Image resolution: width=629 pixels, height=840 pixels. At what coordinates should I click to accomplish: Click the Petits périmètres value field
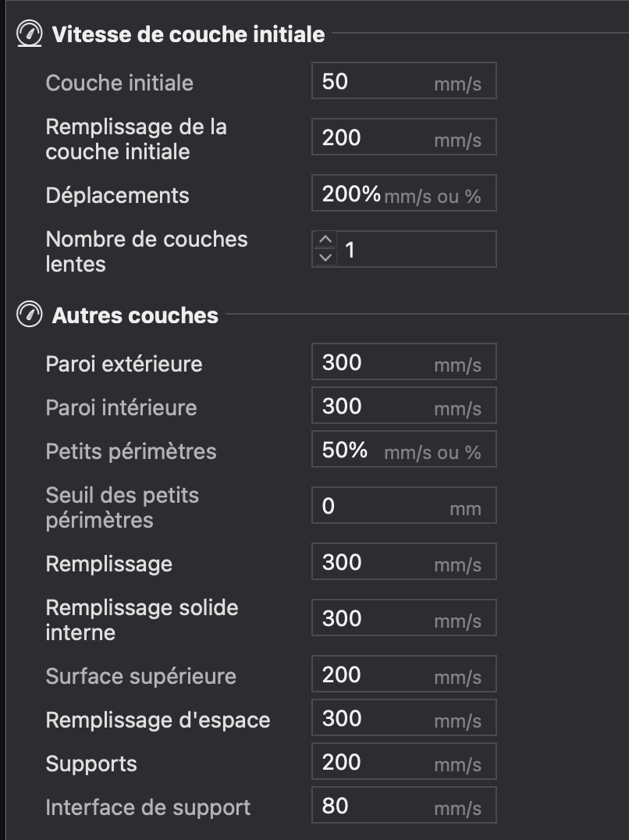point(404,449)
